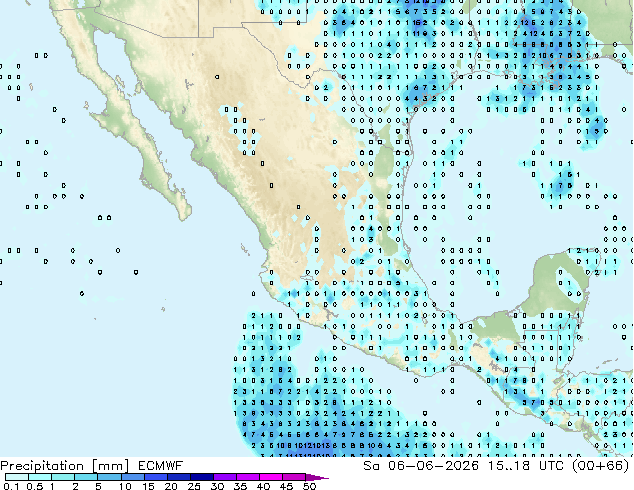Click the 'ECMWF' model label

161,466
